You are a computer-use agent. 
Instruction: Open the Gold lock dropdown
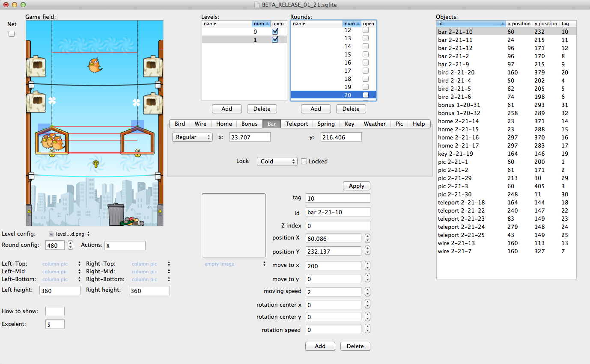click(x=277, y=161)
